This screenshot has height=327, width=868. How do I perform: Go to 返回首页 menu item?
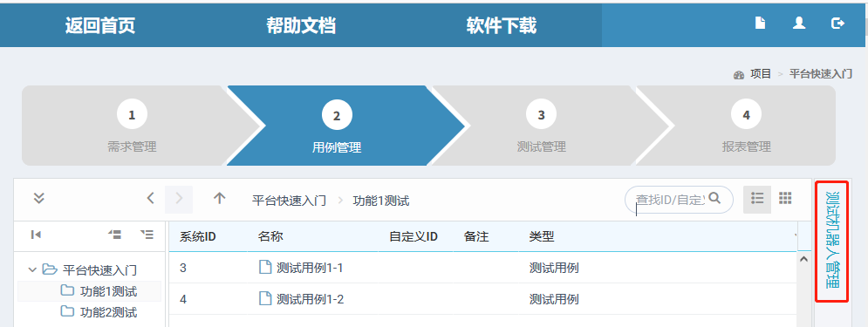100,25
